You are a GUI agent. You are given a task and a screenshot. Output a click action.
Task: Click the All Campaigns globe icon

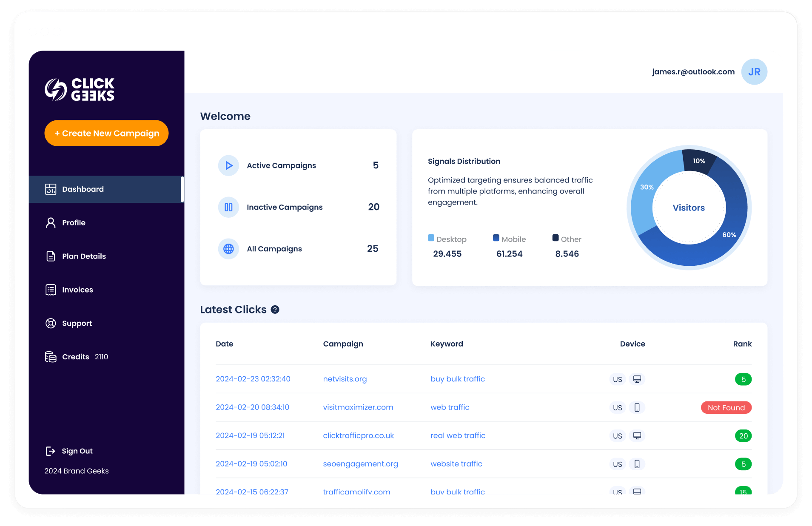[x=228, y=249]
